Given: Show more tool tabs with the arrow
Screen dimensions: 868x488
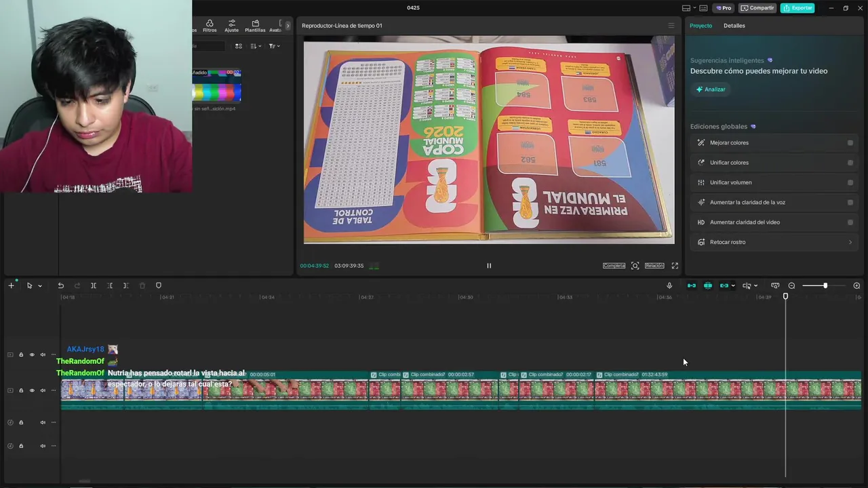Looking at the screenshot, I should pyautogui.click(x=288, y=26).
